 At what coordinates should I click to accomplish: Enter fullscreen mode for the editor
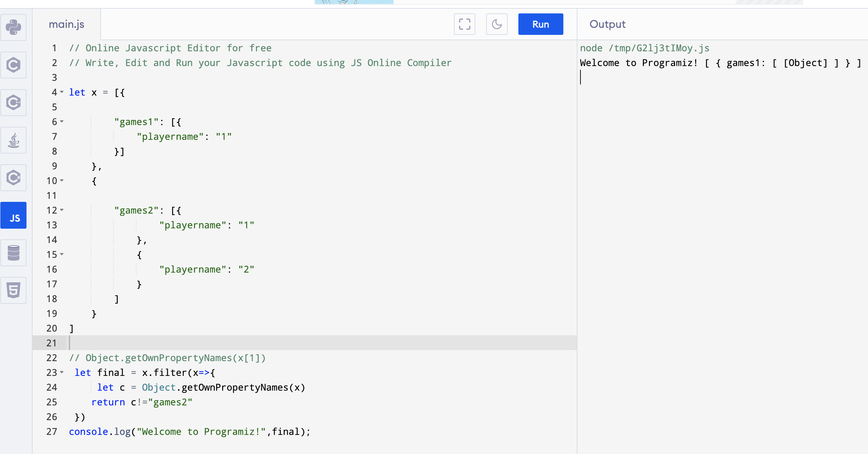coord(465,24)
